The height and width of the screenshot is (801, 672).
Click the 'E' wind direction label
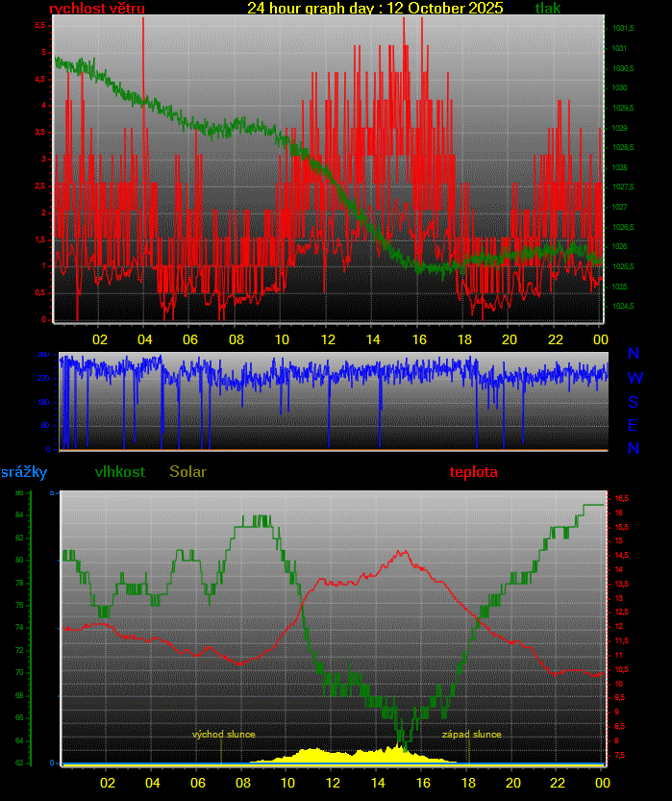pos(634,425)
